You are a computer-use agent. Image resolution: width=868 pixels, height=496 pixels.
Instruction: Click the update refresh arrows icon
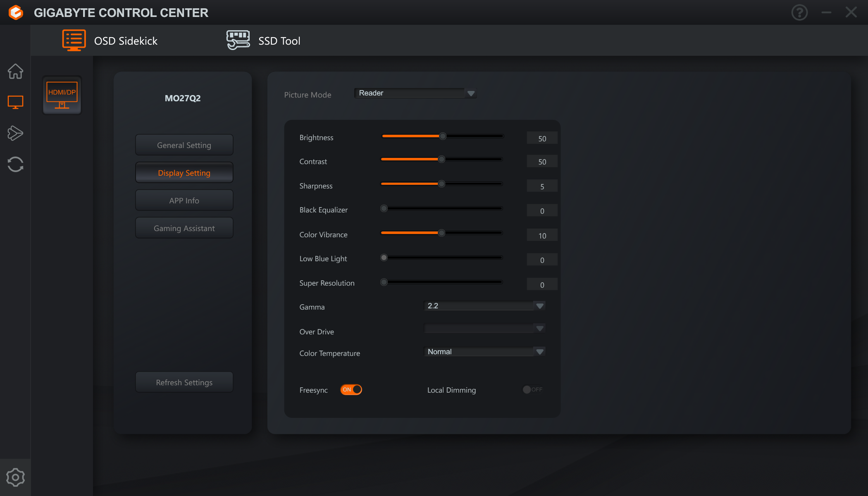(15, 164)
